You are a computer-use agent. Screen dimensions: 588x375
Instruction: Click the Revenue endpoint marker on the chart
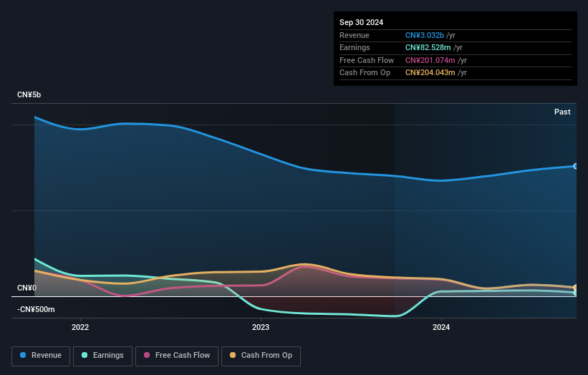click(x=576, y=166)
